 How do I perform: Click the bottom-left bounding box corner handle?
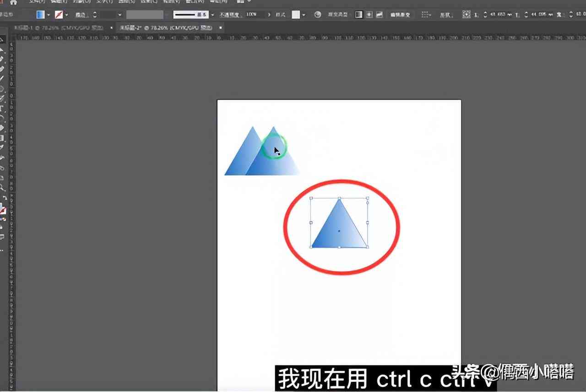pos(311,247)
